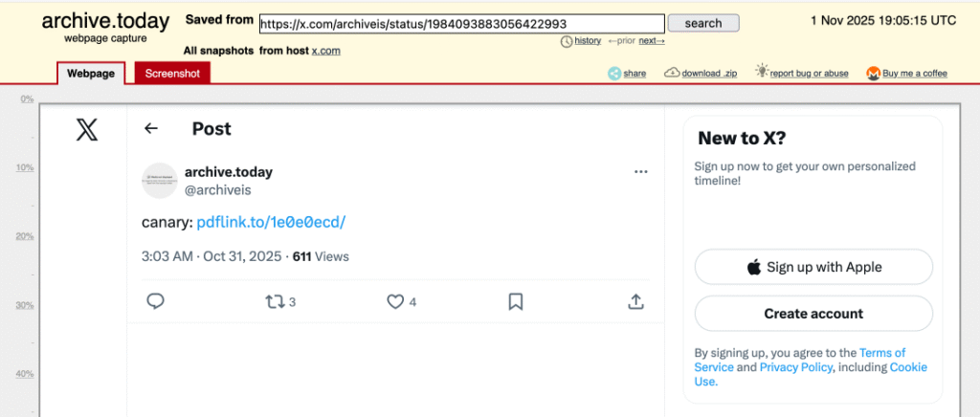Repost the archiveis tweet
Viewport: 980px width, 417px height.
coord(276,301)
